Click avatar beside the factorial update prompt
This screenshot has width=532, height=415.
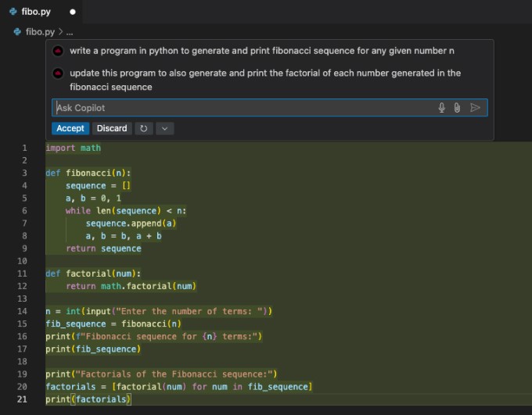[x=58, y=73]
